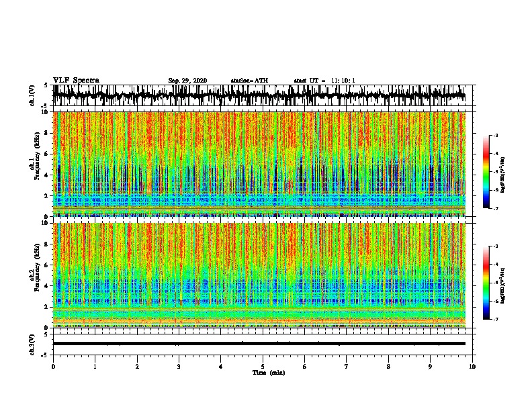Click the "8" tick on the time axis

(x=388, y=367)
